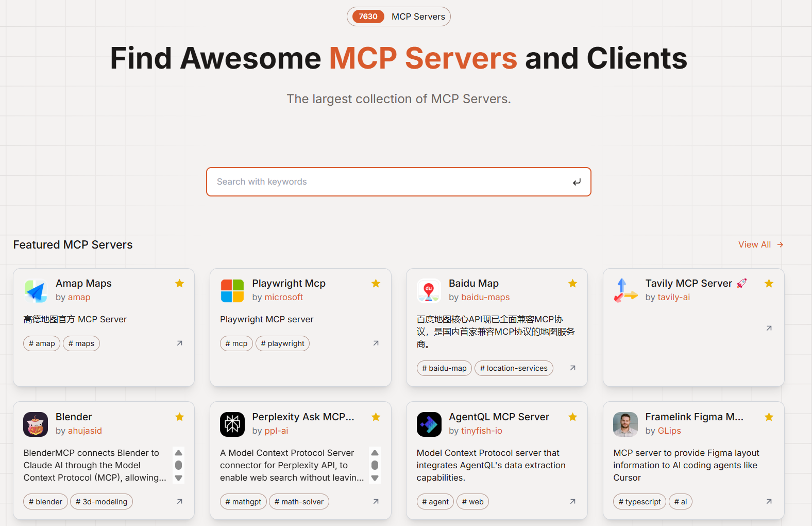
Task: Open the AgentQL MCP Server card title
Action: tap(499, 417)
